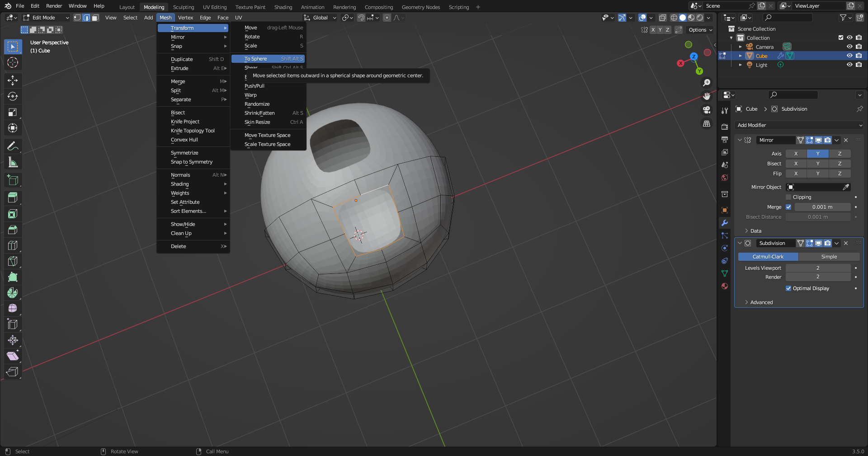Choose To Sphere from Transform submenu
This screenshot has width=868, height=456.
[268, 59]
